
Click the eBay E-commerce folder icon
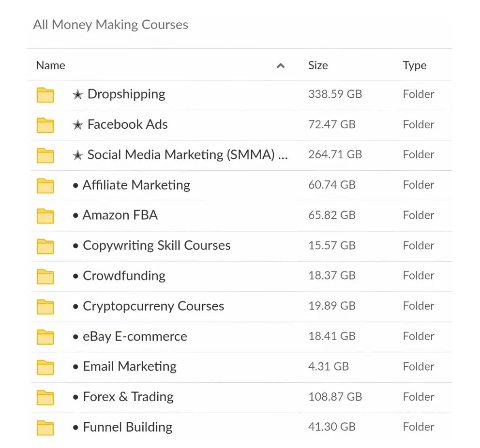(45, 337)
